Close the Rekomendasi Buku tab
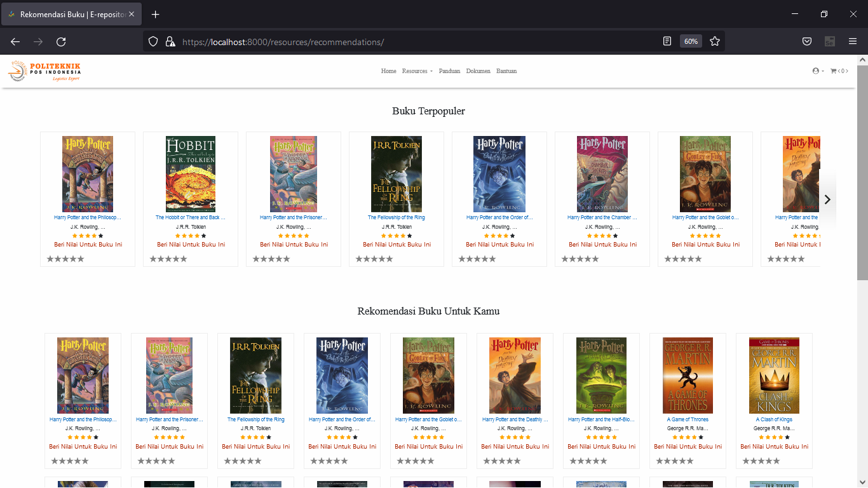This screenshot has width=868, height=488. coord(132,14)
